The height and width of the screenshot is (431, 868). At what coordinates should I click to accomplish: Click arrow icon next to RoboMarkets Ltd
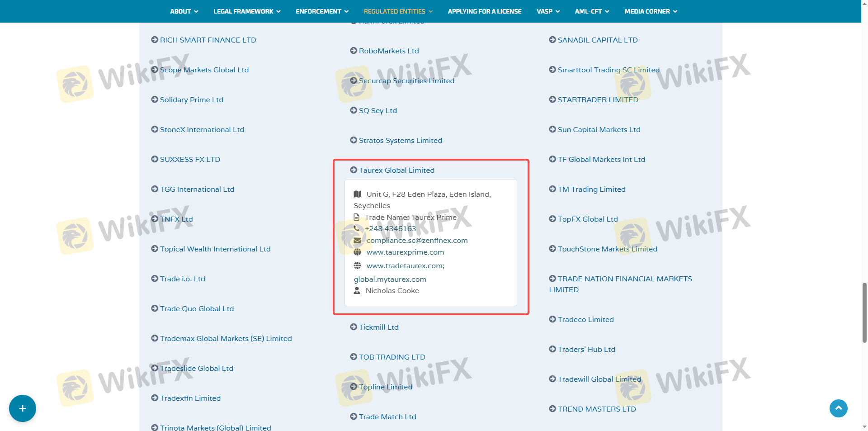click(354, 51)
